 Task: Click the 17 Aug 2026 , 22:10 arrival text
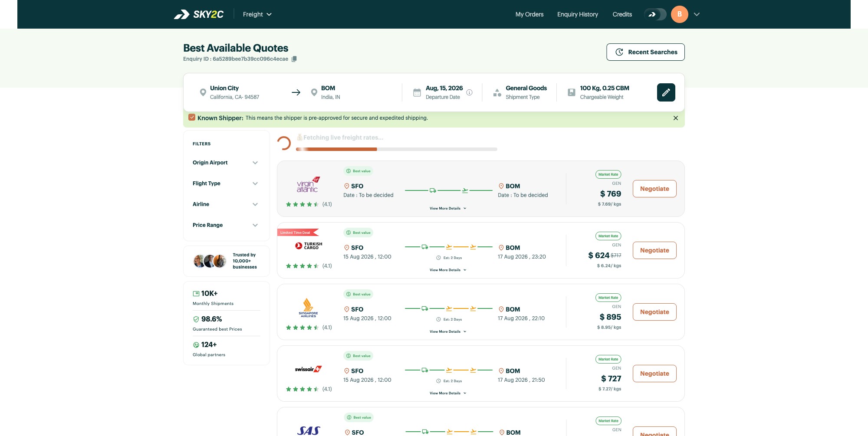[x=521, y=318]
